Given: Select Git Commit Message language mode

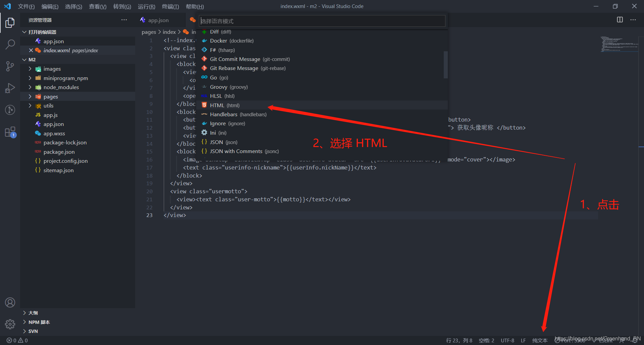Looking at the screenshot, I should pos(322,59).
